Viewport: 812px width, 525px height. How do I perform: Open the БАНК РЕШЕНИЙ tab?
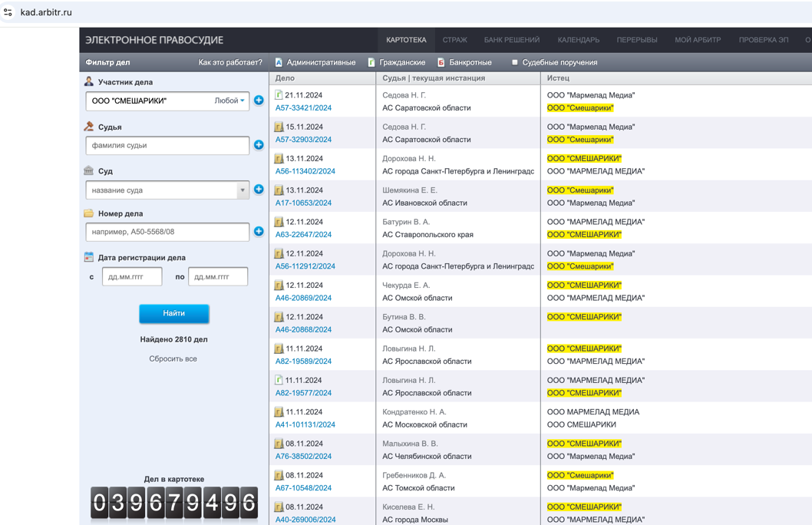[x=512, y=40]
